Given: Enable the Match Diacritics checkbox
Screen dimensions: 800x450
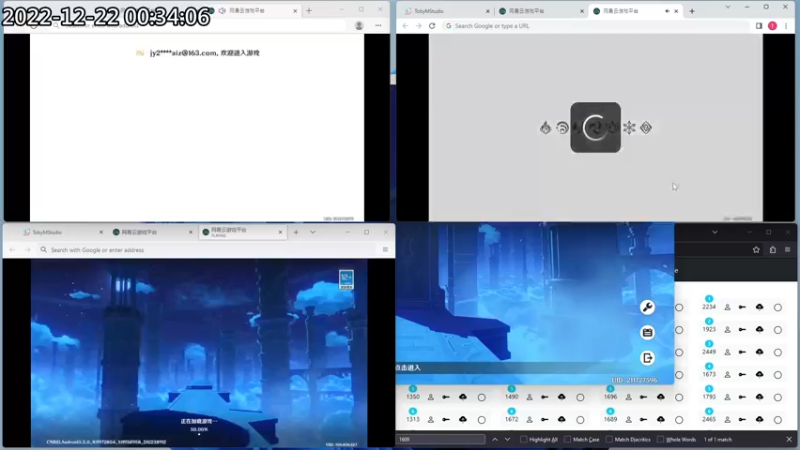Looking at the screenshot, I should click(609, 439).
